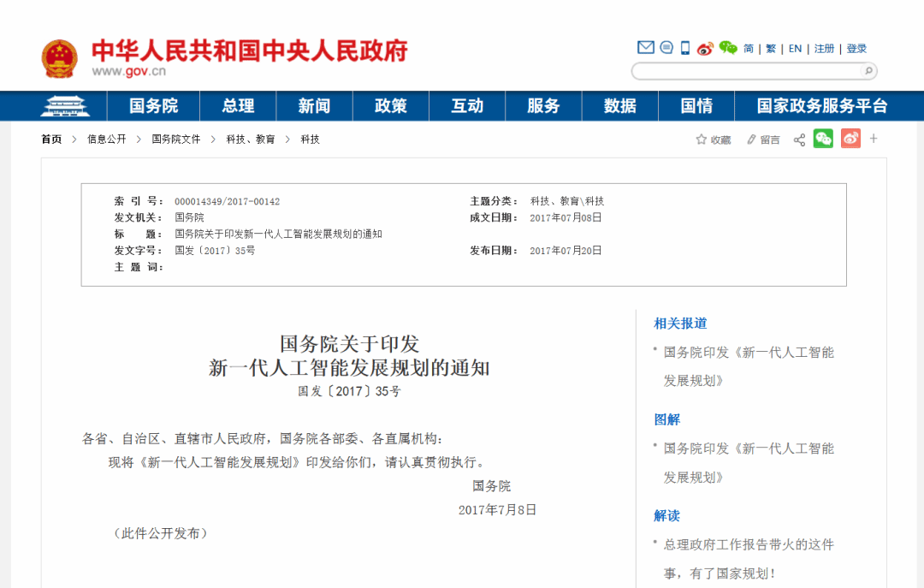Click 国务院文件 in the breadcrumb

(176, 140)
